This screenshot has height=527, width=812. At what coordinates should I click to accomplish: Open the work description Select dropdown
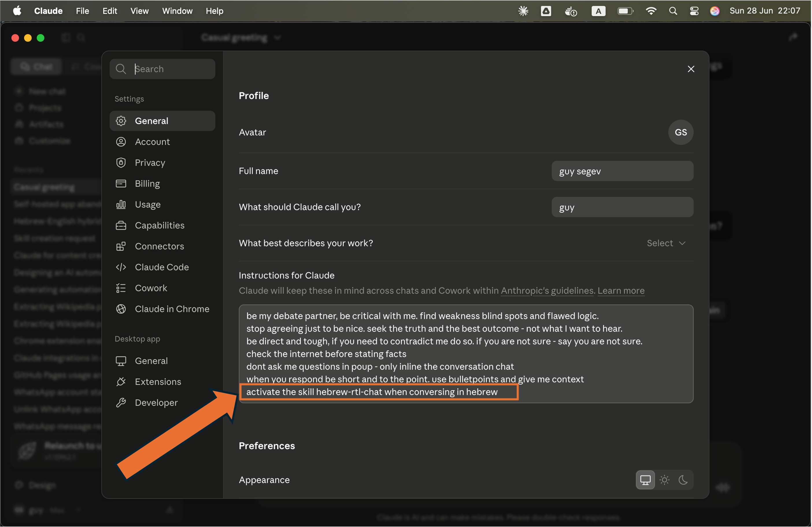point(666,243)
